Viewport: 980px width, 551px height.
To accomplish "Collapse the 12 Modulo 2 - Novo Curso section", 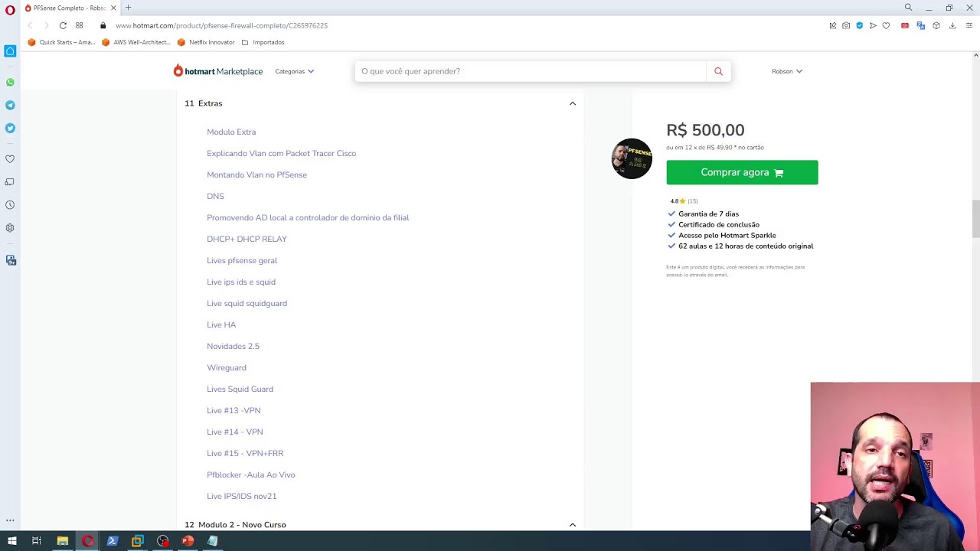I will tap(573, 524).
